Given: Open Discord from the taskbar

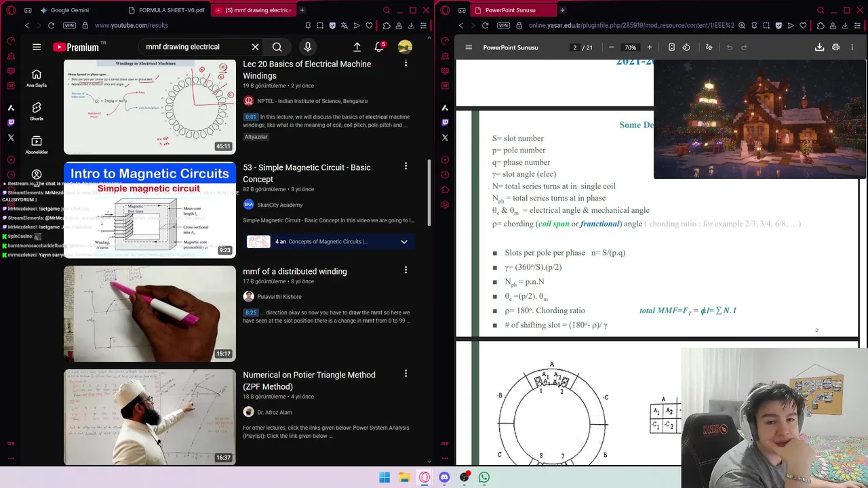Looking at the screenshot, I should tap(444, 477).
